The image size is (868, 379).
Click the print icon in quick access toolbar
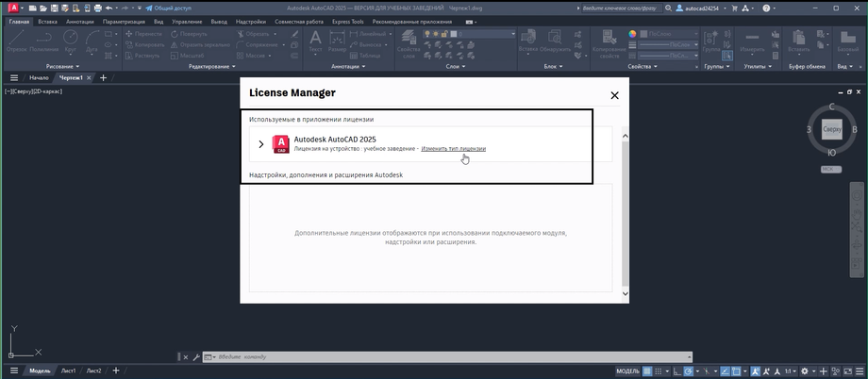click(98, 8)
